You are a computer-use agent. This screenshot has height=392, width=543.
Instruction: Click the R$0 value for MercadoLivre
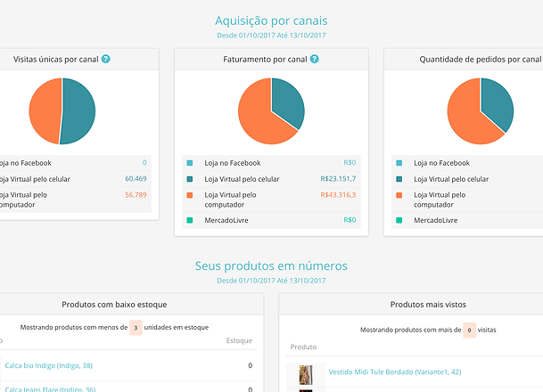(x=350, y=220)
